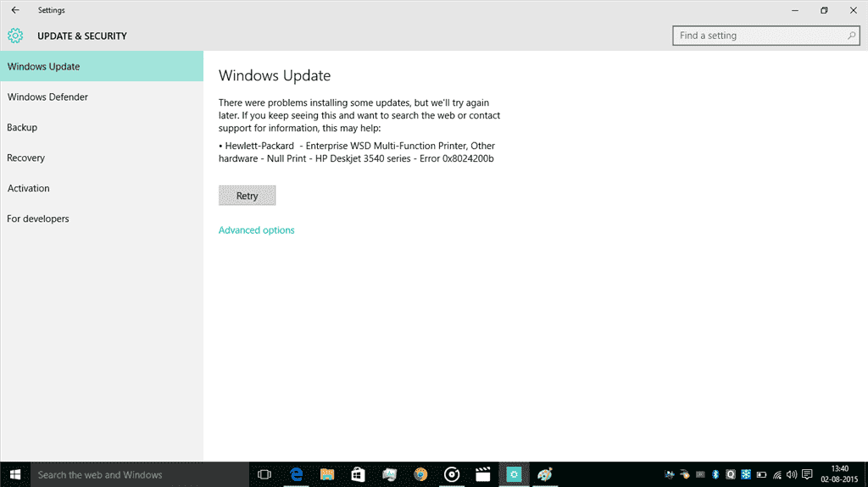This screenshot has height=487, width=868.
Task: Open the monitor-shaped app in the taskbar
Action: [x=389, y=475]
